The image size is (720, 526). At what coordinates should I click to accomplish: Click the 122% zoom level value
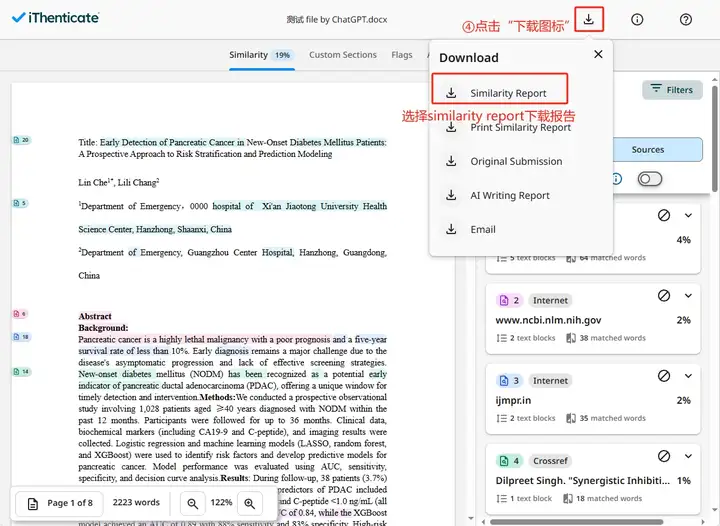[x=221, y=503]
